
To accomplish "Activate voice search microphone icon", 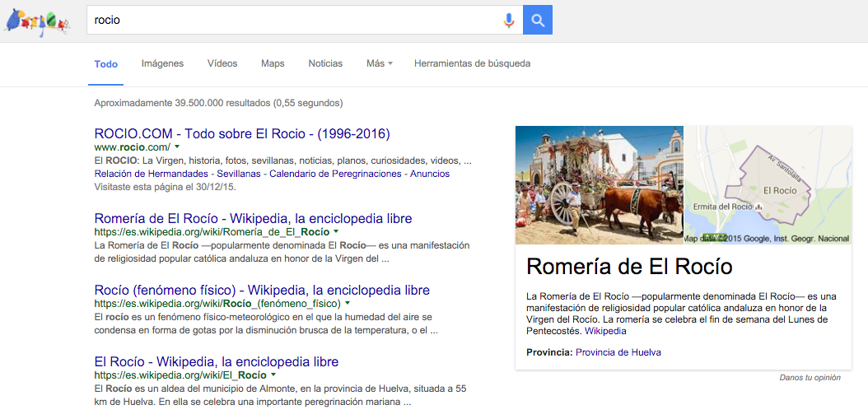I will [x=509, y=21].
